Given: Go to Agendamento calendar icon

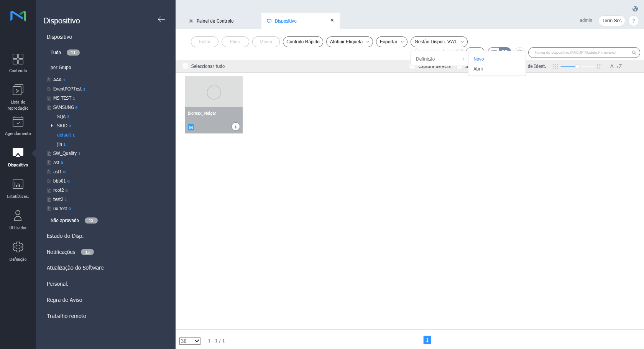Looking at the screenshot, I should click(18, 122).
